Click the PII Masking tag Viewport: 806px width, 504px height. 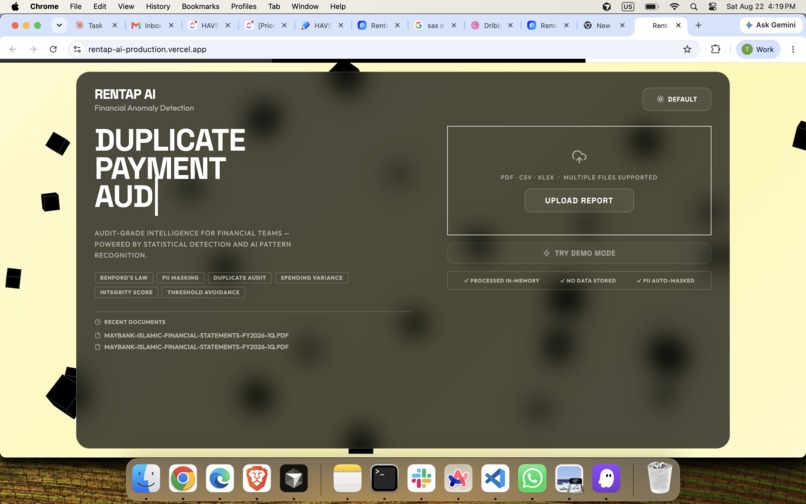pos(180,278)
